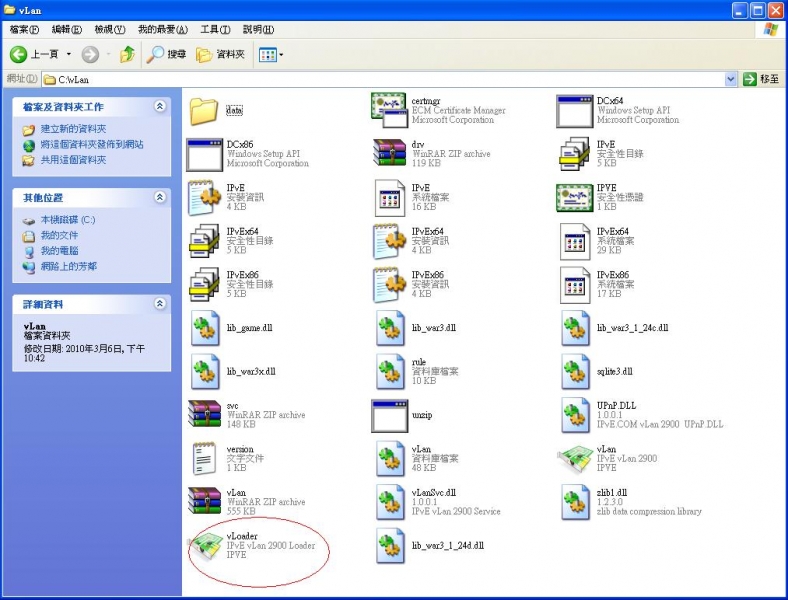Open the 工具(T) menu
Image resolution: width=788 pixels, height=600 pixels.
215,30
